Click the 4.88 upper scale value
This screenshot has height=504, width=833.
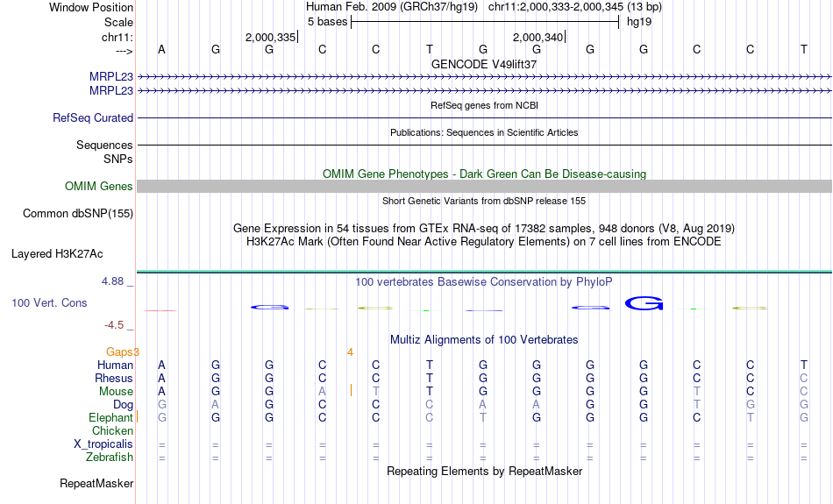pos(112,281)
